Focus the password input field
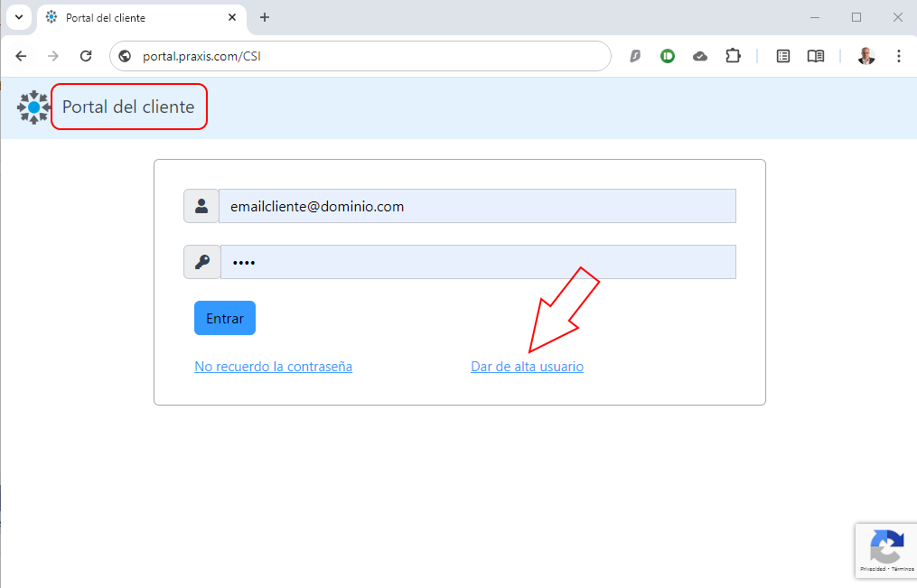Screen dimensions: 917x588 click(478, 262)
